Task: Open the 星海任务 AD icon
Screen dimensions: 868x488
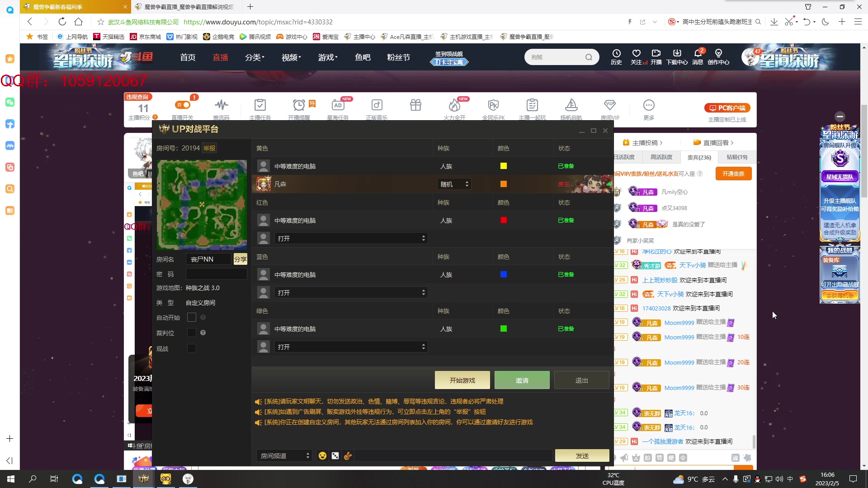Action: [338, 105]
